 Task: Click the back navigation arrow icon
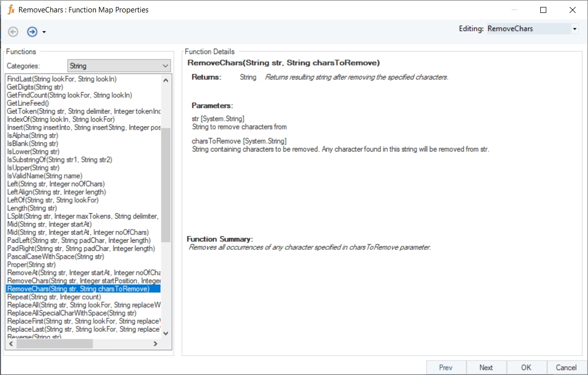click(x=13, y=32)
